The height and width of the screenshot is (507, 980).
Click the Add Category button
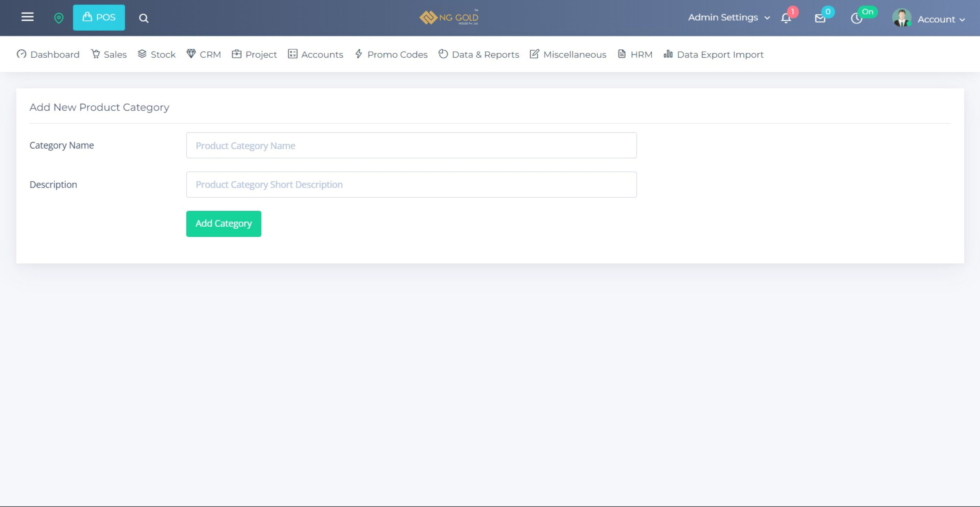[x=224, y=223]
